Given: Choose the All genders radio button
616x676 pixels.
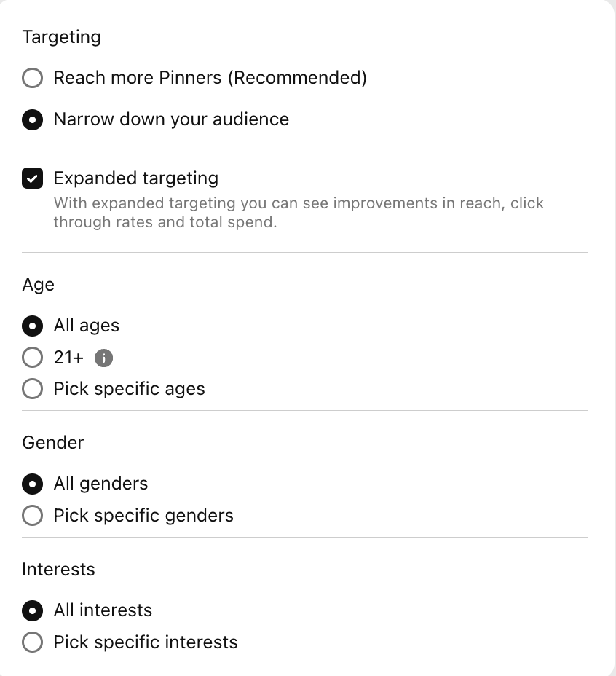Looking at the screenshot, I should [x=32, y=484].
